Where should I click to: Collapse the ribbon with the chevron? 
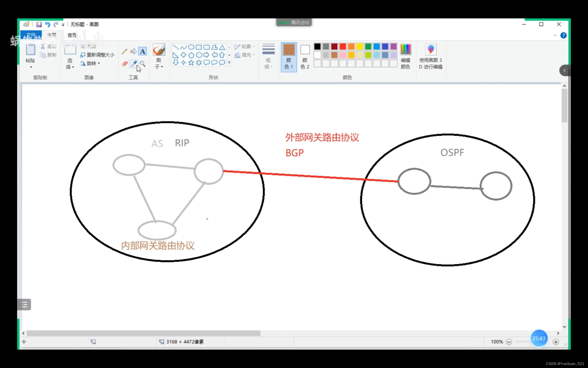[555, 35]
